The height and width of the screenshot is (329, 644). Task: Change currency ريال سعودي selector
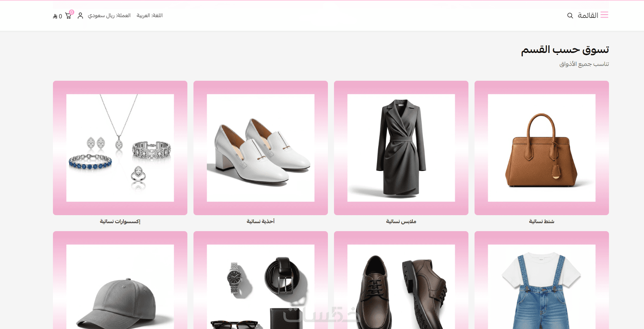[x=109, y=15]
